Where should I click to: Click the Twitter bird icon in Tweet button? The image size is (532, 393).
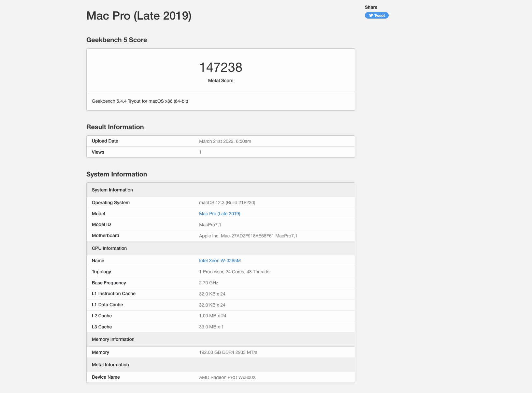(x=371, y=15)
